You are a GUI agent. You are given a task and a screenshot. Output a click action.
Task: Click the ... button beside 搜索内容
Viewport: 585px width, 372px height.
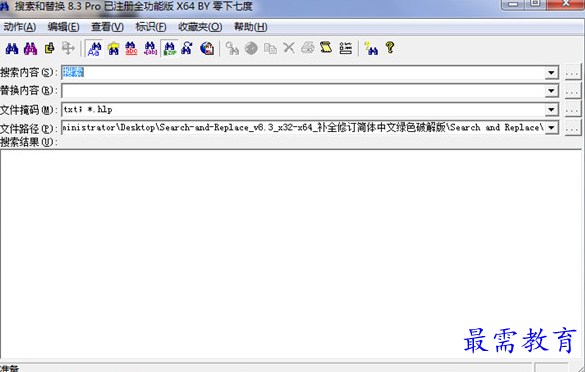click(x=573, y=72)
